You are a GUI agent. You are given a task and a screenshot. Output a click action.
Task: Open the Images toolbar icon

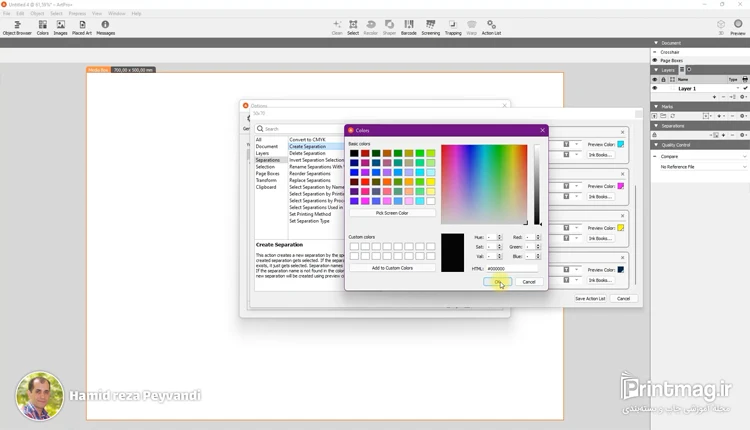click(60, 28)
